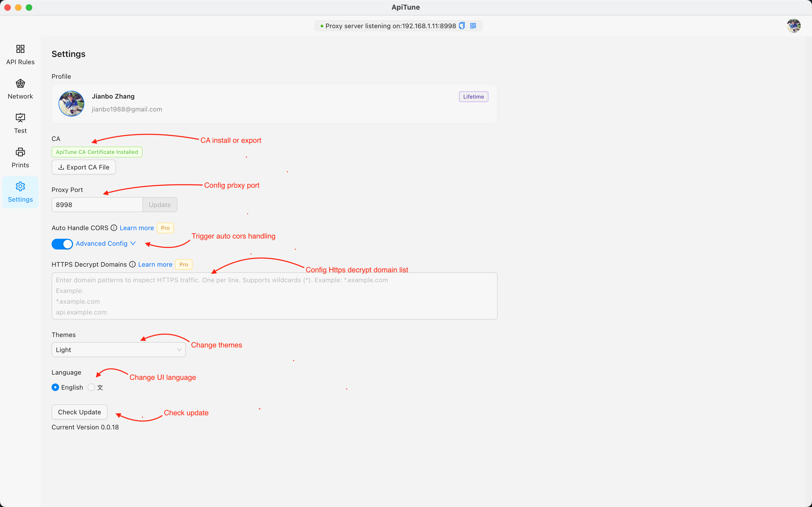
Task: Click the Export CA File button
Action: point(84,168)
